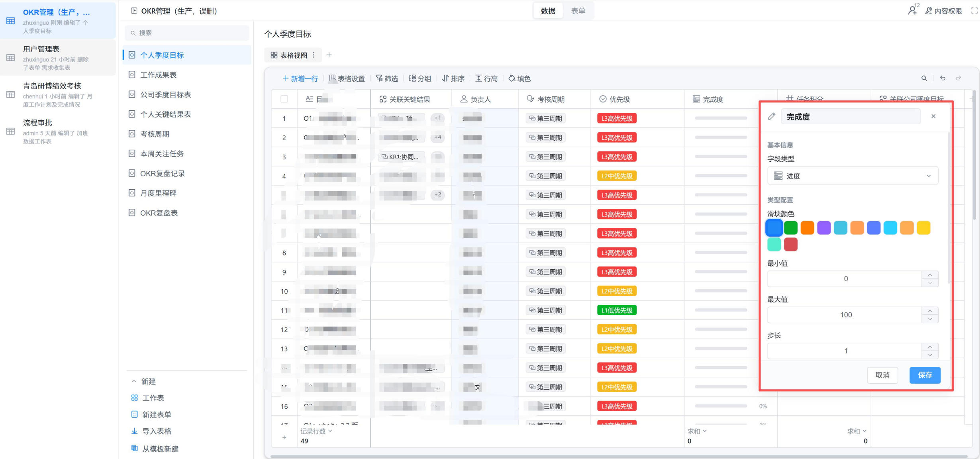Open 表格视图 three-dot options menu
980x459 pixels.
(314, 55)
